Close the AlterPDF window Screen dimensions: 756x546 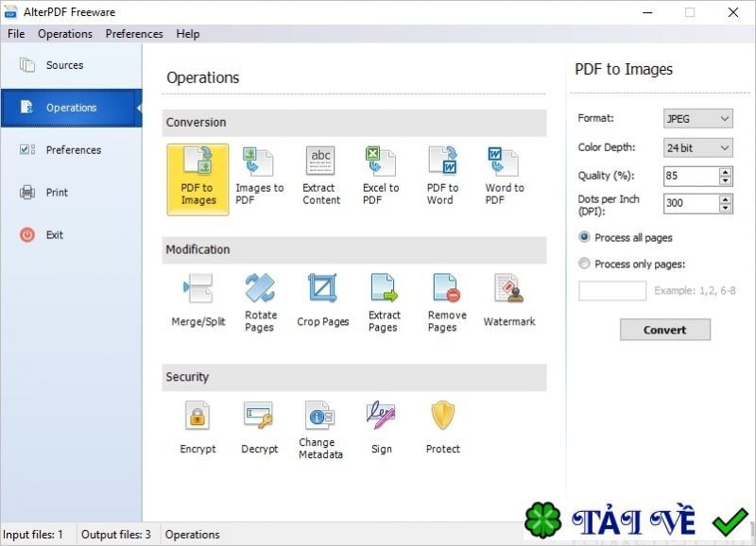click(733, 12)
